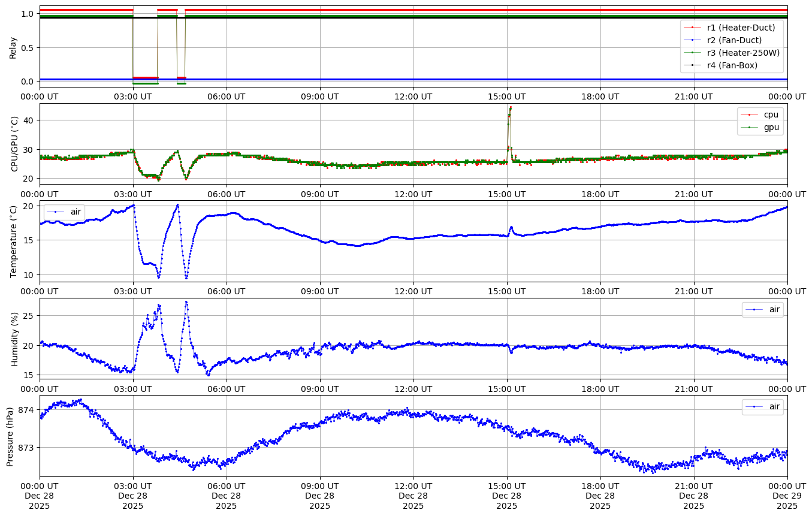
Task: Click the Pressure (hPa) y-axis label
Action: coord(10,436)
